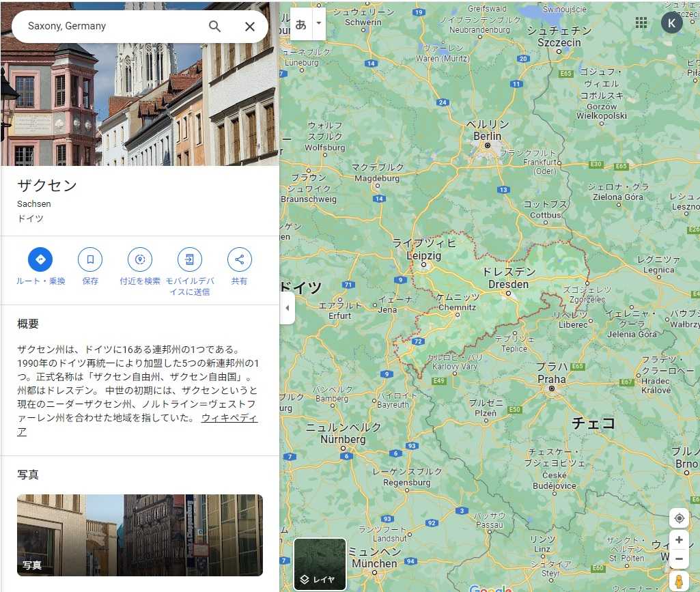
Task: Share Saxony with the 共有 icon
Action: [x=239, y=259]
